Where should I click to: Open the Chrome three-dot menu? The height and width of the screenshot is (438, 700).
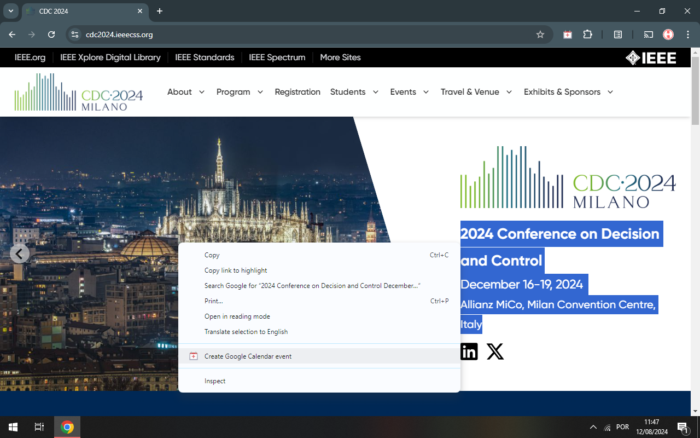click(687, 34)
